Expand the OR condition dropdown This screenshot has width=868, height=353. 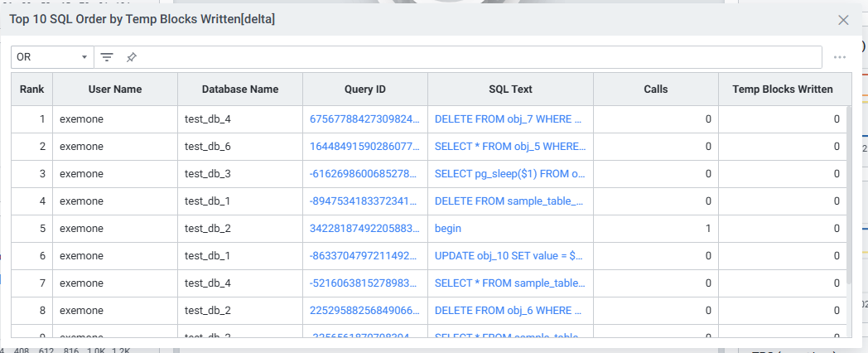click(51, 57)
